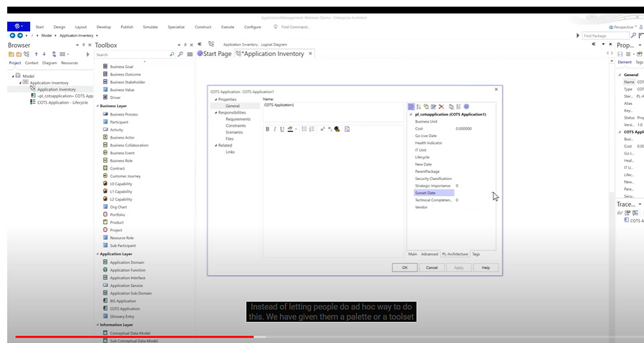The width and height of the screenshot is (644, 343).
Task: Apply superscript in notes editor
Action: point(323,129)
